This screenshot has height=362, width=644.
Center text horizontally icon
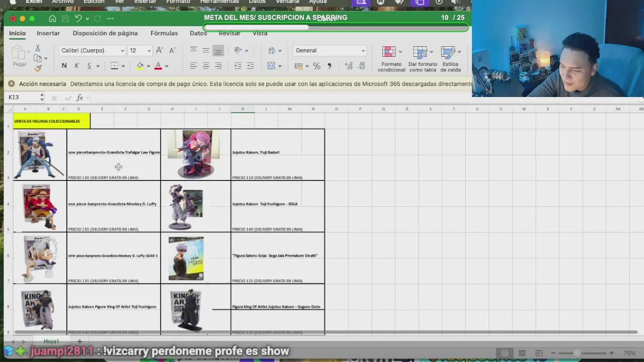tap(206, 66)
